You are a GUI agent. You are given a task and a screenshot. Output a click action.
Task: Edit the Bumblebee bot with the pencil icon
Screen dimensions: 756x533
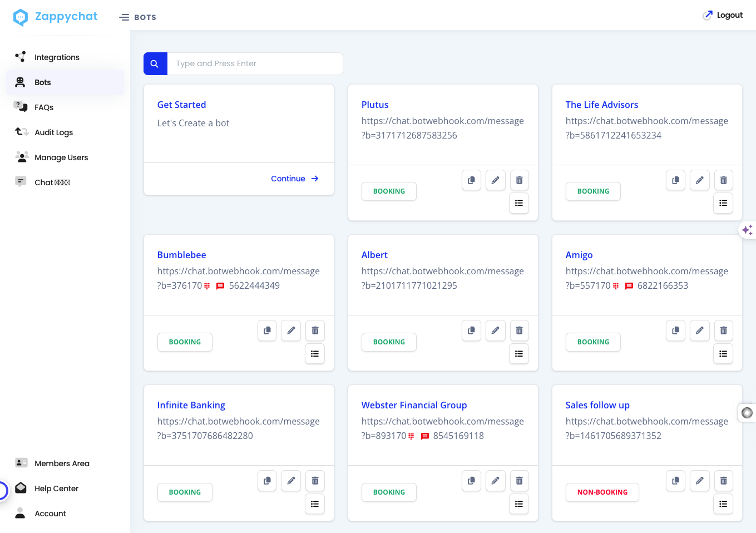[x=291, y=330]
